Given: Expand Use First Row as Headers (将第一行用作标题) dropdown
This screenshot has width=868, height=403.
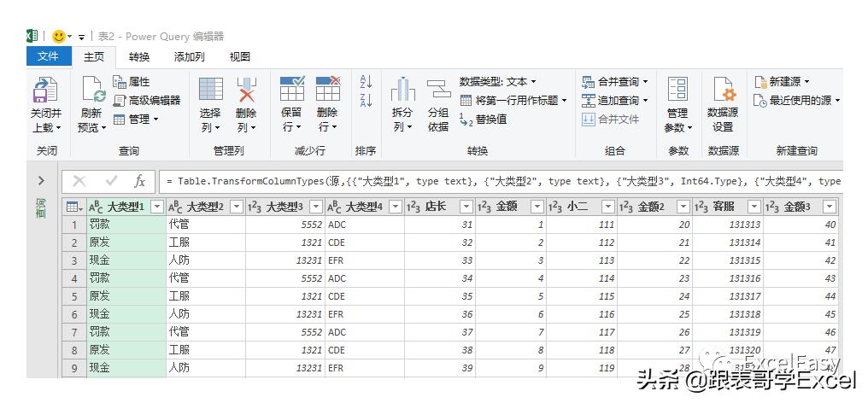Looking at the screenshot, I should tap(564, 101).
